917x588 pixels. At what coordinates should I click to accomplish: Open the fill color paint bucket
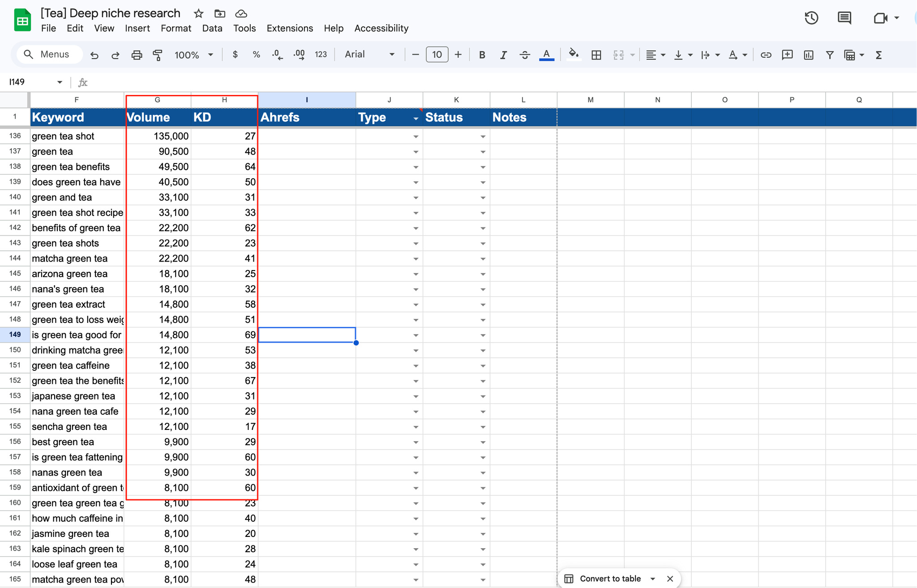pyautogui.click(x=573, y=55)
